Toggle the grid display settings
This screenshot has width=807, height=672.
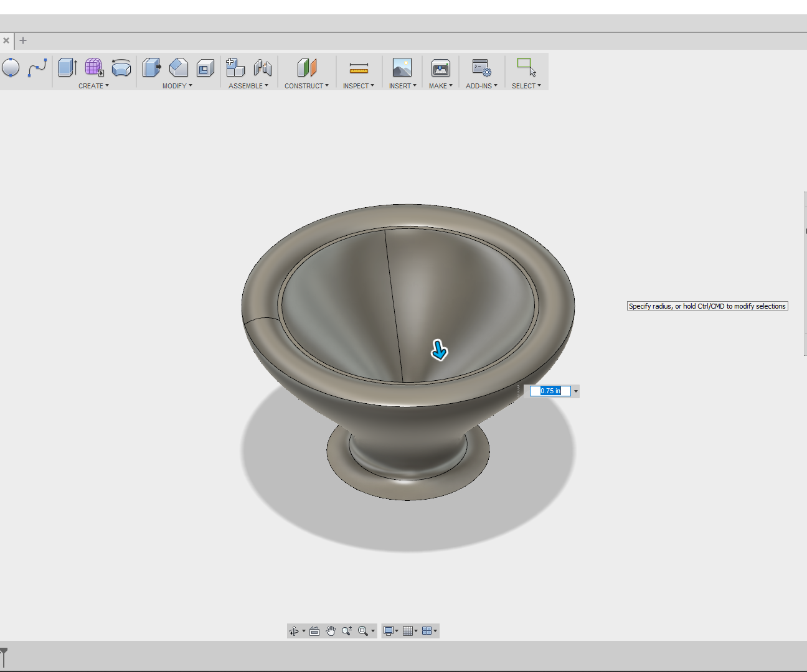408,630
